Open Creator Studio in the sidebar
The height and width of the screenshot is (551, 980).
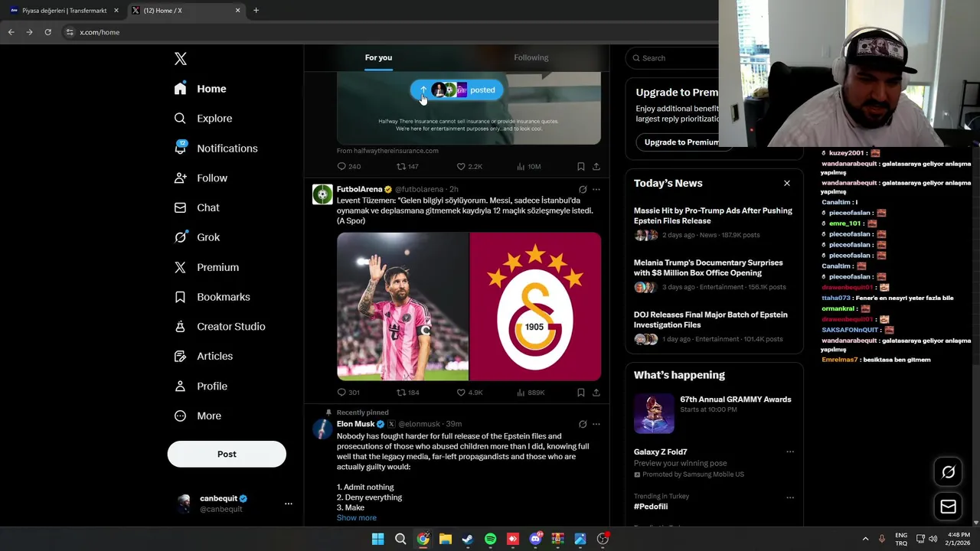pyautogui.click(x=220, y=327)
